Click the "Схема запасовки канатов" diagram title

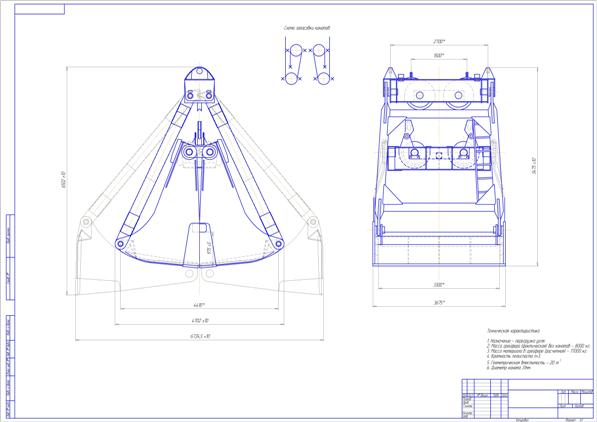click(x=307, y=28)
